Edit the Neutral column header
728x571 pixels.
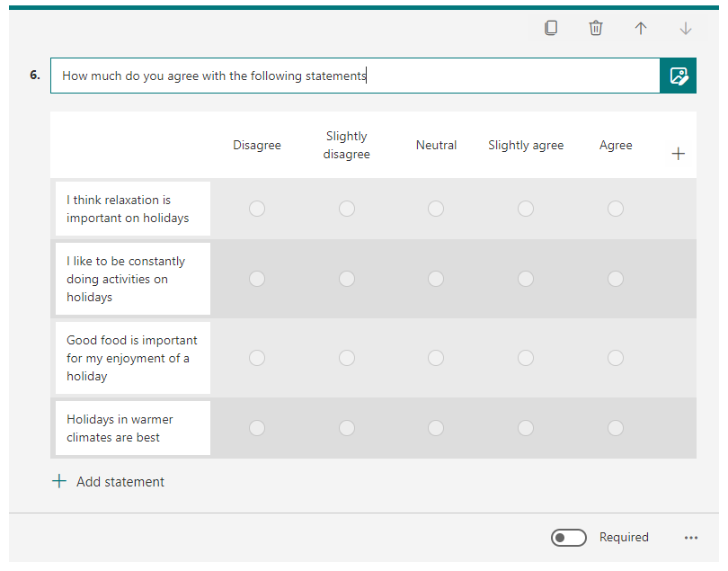(x=436, y=145)
